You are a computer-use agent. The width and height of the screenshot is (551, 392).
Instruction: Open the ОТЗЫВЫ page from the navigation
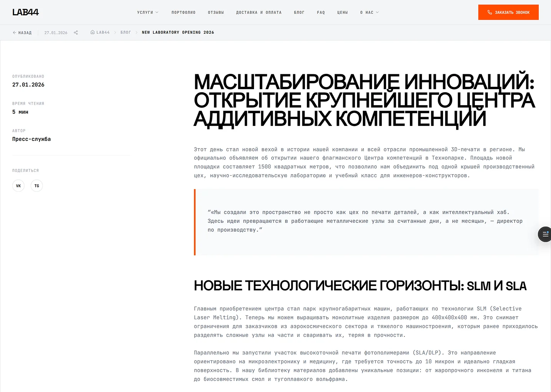(216, 12)
